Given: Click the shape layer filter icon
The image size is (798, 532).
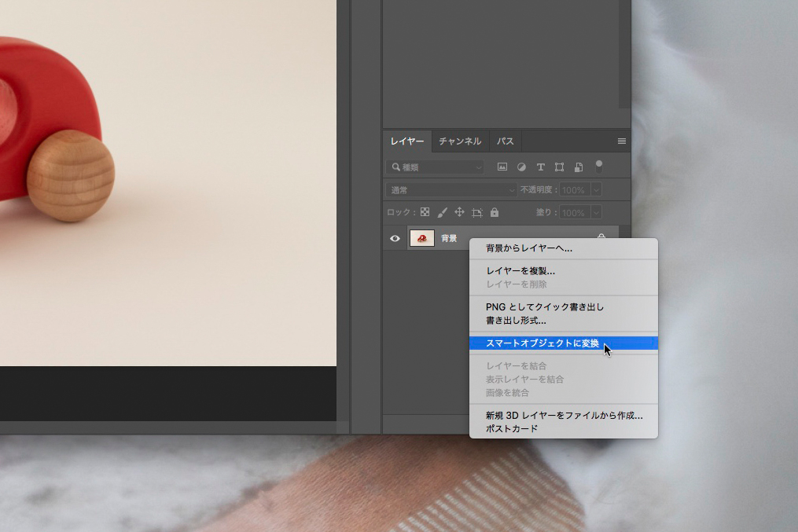Looking at the screenshot, I should (x=559, y=167).
